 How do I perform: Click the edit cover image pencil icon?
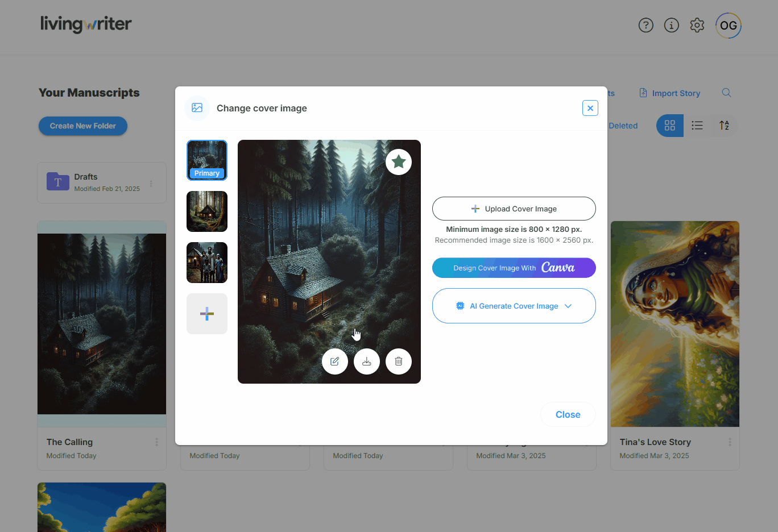335,361
